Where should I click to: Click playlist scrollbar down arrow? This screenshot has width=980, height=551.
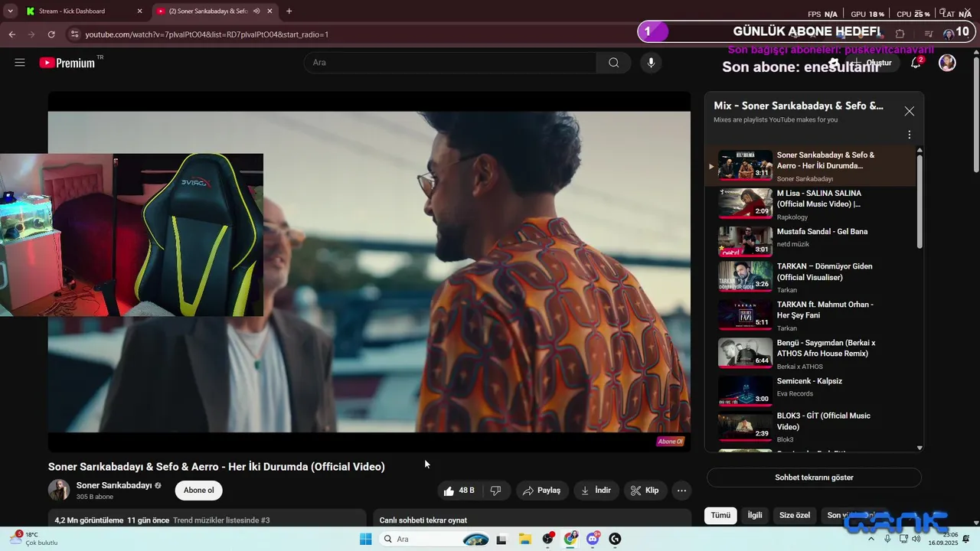[920, 448]
